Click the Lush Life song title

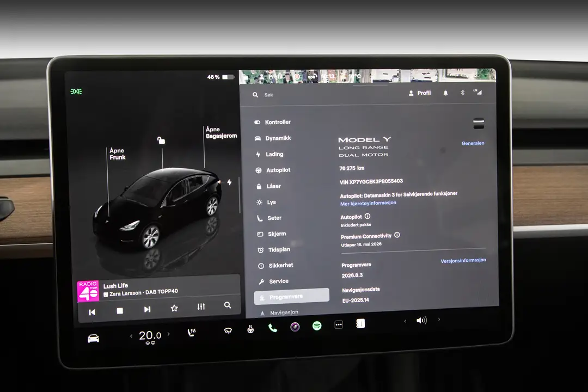point(115,286)
